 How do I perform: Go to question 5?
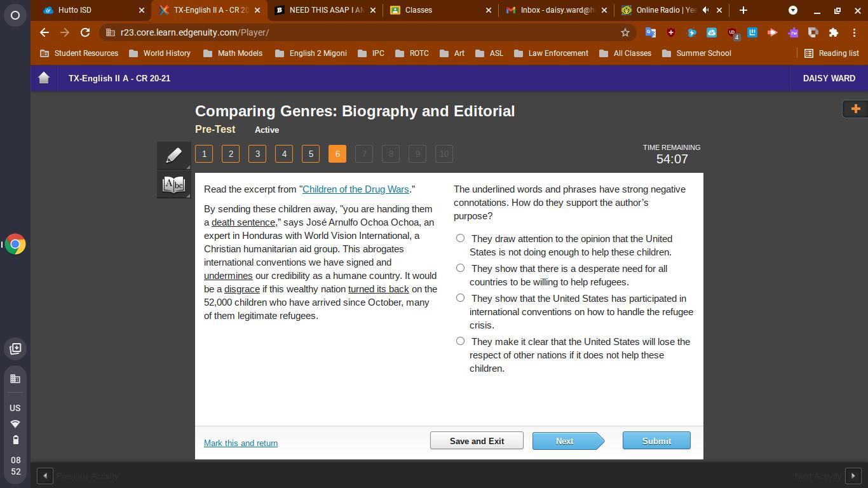[x=311, y=154]
